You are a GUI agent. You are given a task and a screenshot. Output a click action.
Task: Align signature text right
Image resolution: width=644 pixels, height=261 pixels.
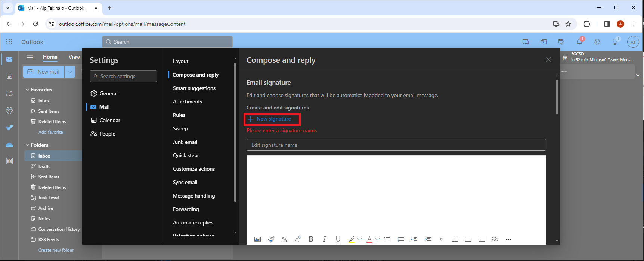(x=482, y=239)
